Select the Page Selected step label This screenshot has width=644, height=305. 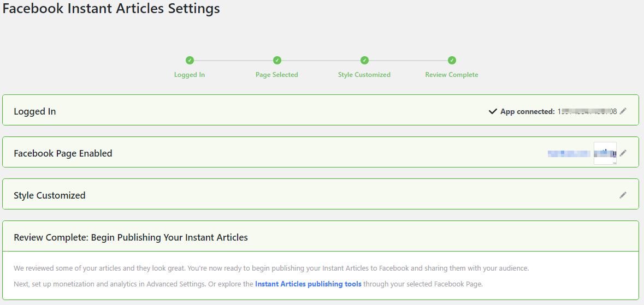(x=277, y=75)
